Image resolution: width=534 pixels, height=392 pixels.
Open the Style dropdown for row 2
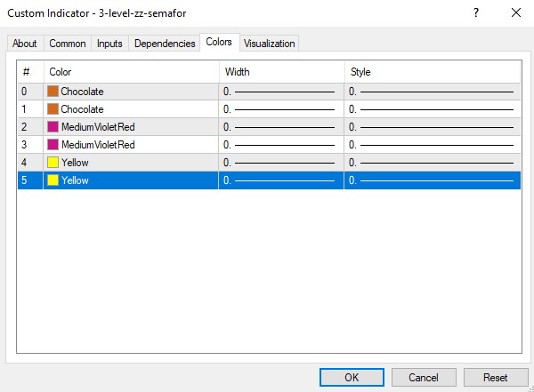pos(432,127)
